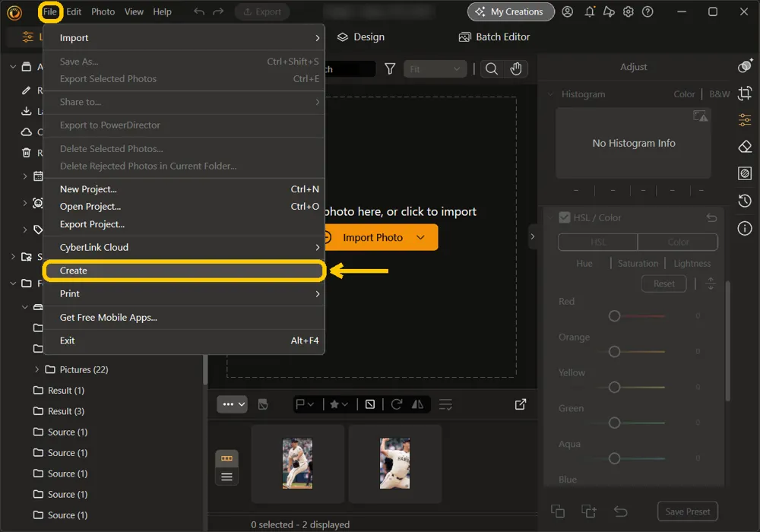760x532 pixels.
Task: Click the Save Preset button
Action: click(687, 511)
